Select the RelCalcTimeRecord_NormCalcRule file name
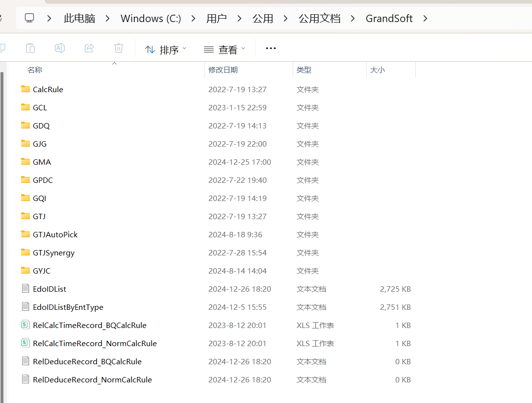This screenshot has width=532, height=403. click(95, 343)
